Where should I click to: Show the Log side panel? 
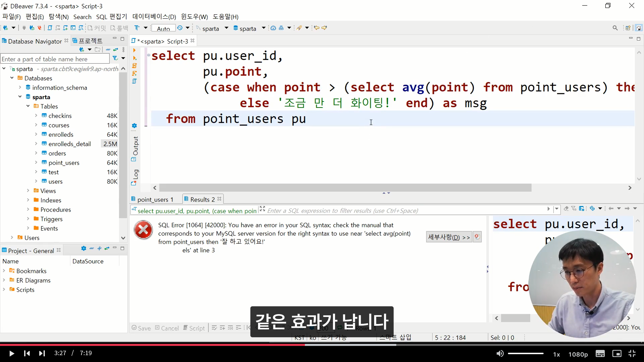tap(135, 177)
